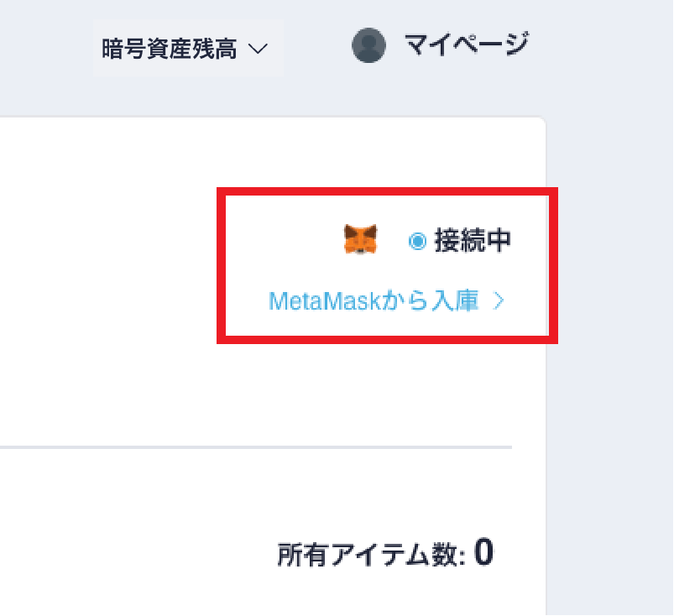Click the 入庫 characters in the link
Image resolution: width=674 pixels, height=616 pixels.
[x=455, y=300]
